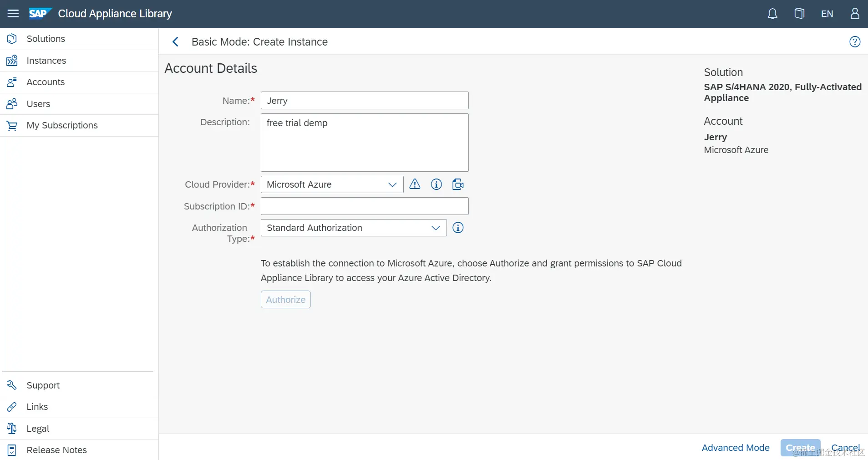Click the Create button

(800, 448)
